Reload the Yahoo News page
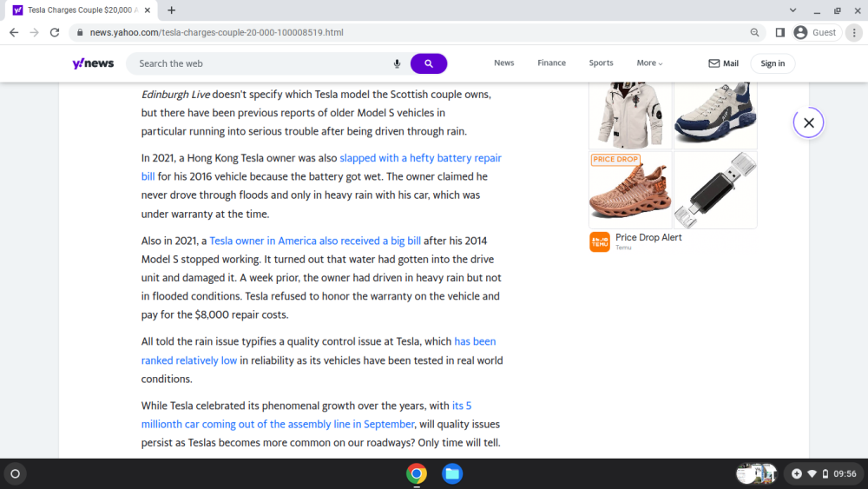The image size is (868, 489). (55, 33)
